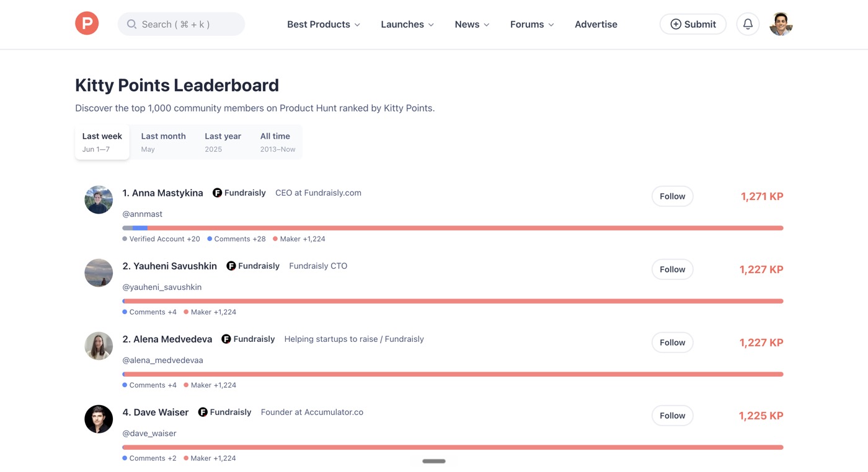This screenshot has width=868, height=472.
Task: Open Yauheni Savushkin's avatar photo
Action: 99,273
